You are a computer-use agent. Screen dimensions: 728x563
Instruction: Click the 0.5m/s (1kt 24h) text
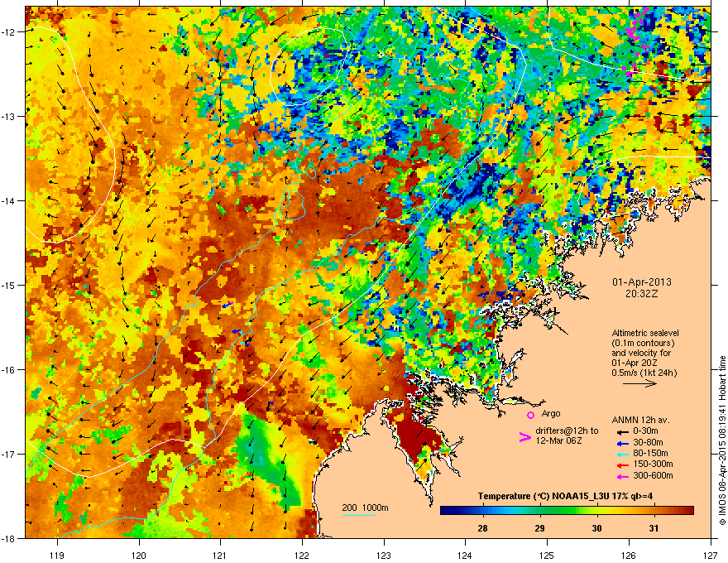(x=644, y=373)
